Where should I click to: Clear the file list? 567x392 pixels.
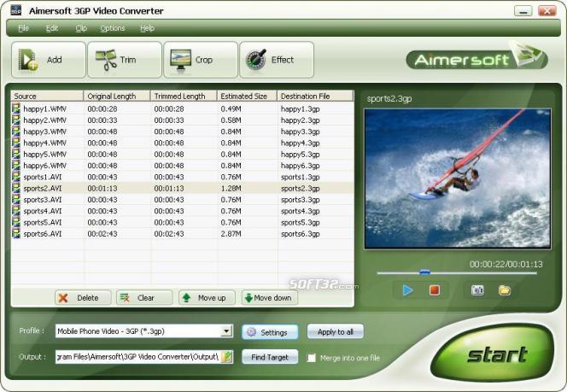(144, 297)
